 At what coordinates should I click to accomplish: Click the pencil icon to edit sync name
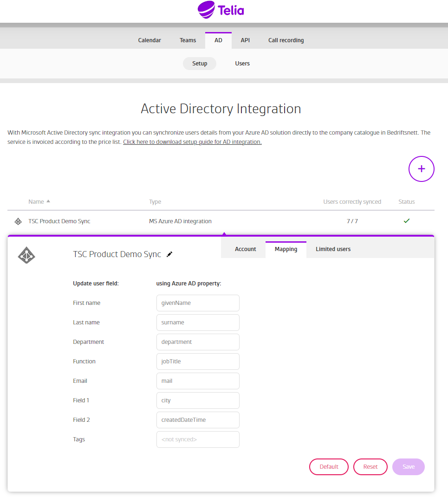tap(169, 254)
